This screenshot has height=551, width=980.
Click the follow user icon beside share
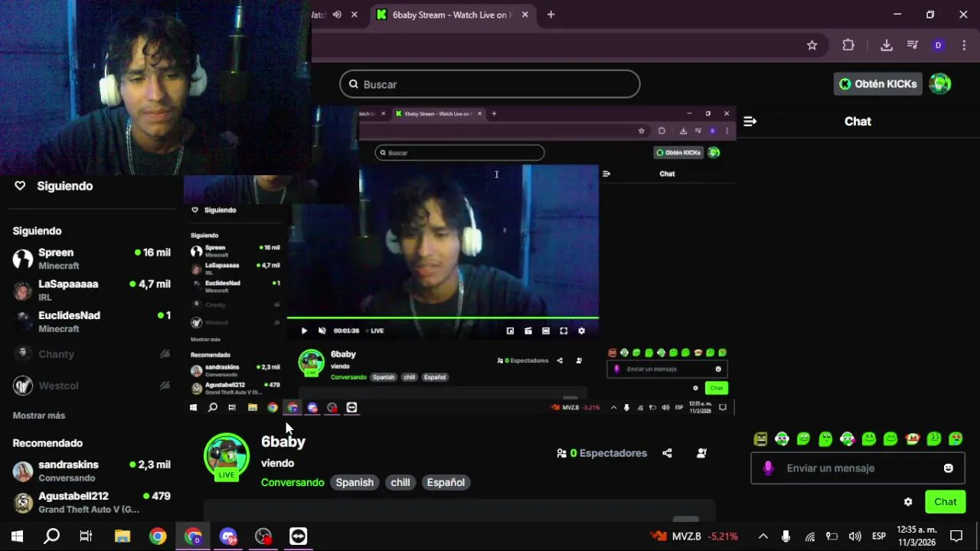click(x=701, y=453)
